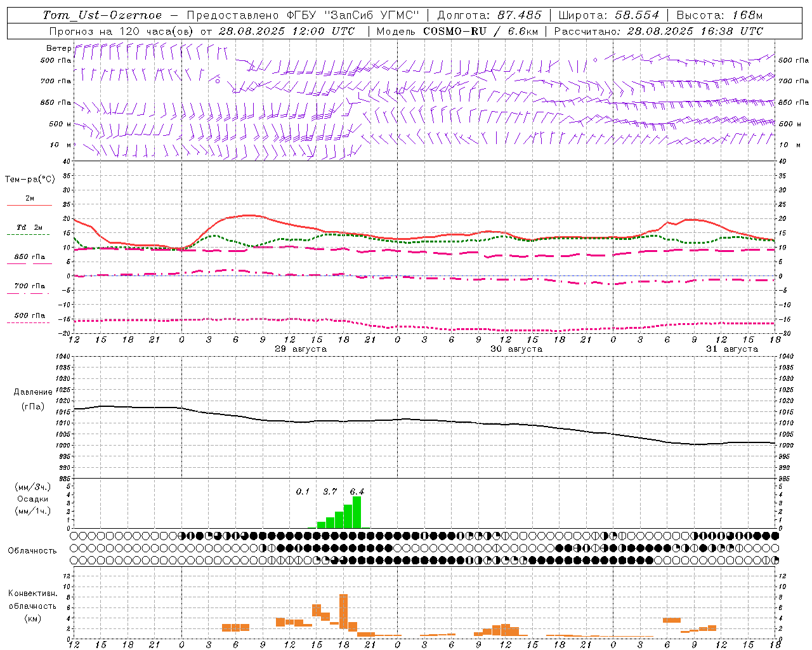Click the 31 августа date label
812x650 pixels.
click(x=732, y=349)
